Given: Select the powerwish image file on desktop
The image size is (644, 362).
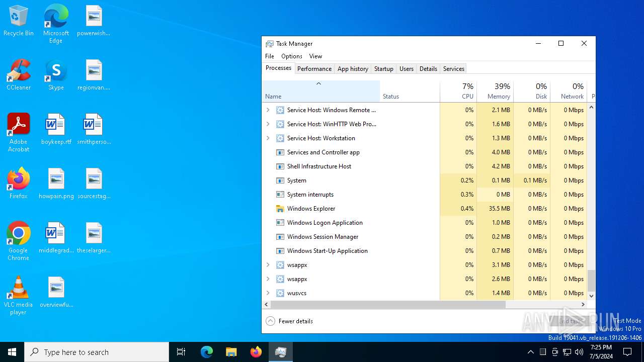Looking at the screenshot, I should (94, 21).
